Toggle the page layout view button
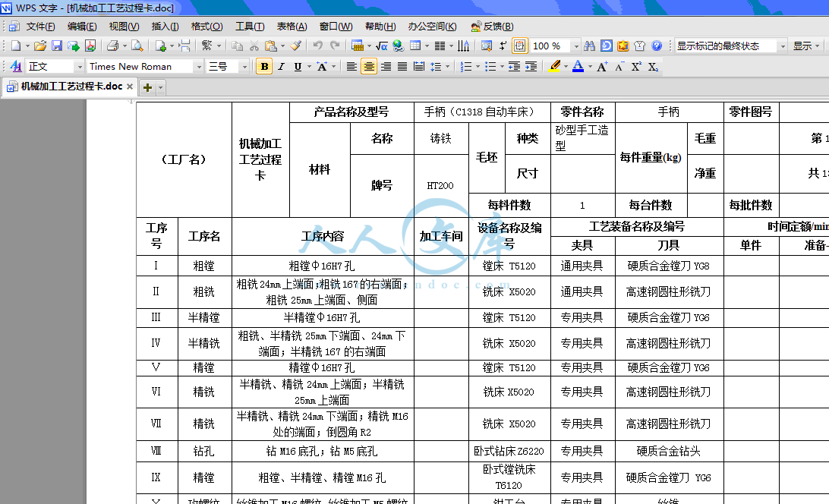The height and width of the screenshot is (504, 829). coord(520,46)
